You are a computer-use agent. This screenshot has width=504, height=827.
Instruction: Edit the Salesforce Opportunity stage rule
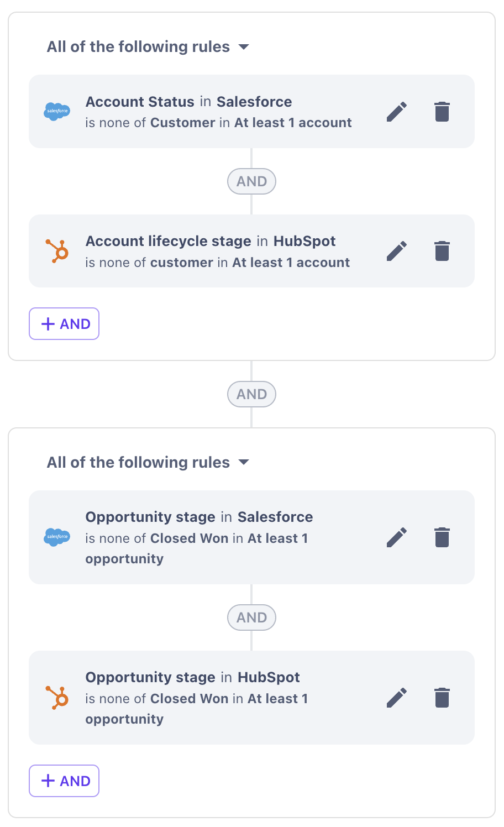point(397,537)
